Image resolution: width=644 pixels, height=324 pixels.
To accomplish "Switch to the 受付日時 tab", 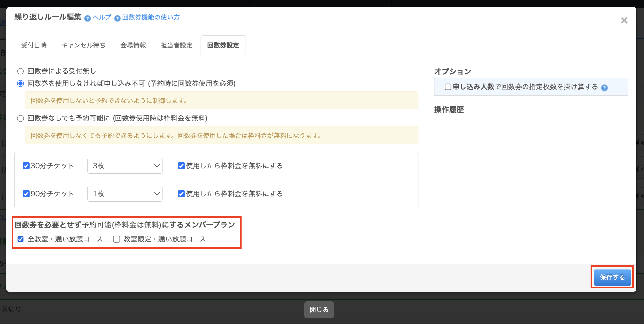I will (34, 45).
